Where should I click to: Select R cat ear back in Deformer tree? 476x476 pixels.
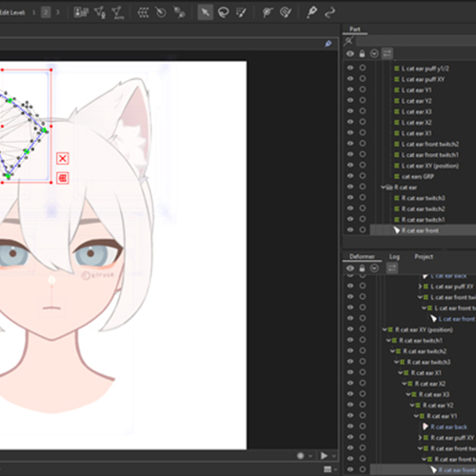click(x=448, y=426)
